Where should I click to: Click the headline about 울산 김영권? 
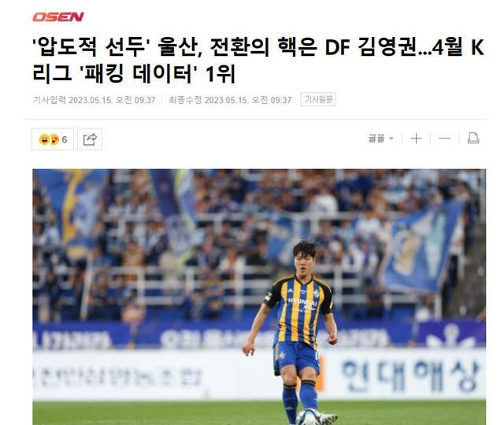tap(258, 61)
